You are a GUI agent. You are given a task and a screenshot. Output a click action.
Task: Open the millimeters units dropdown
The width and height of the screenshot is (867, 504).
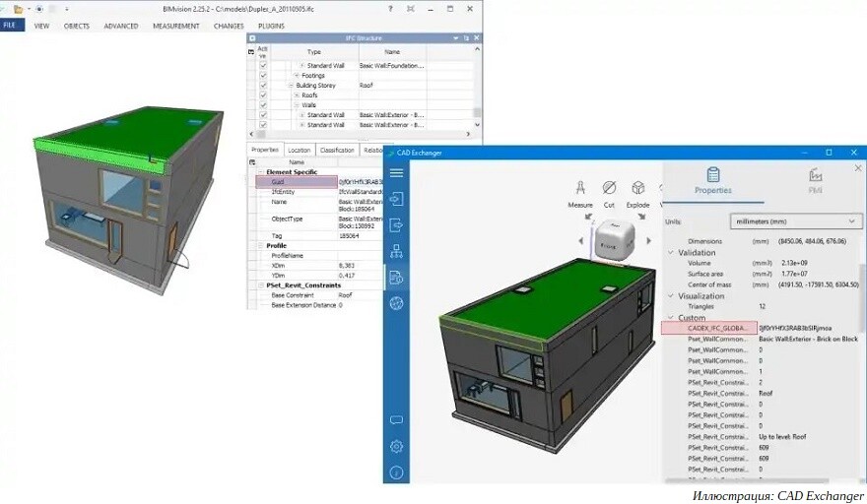coord(796,221)
